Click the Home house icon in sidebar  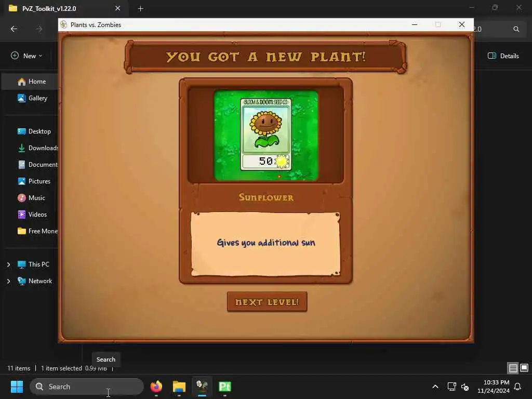22,82
